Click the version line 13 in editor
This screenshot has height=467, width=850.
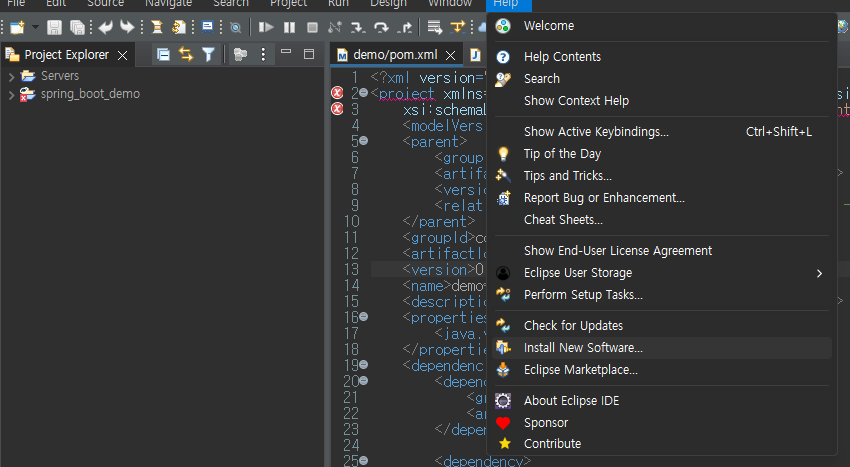click(428, 269)
